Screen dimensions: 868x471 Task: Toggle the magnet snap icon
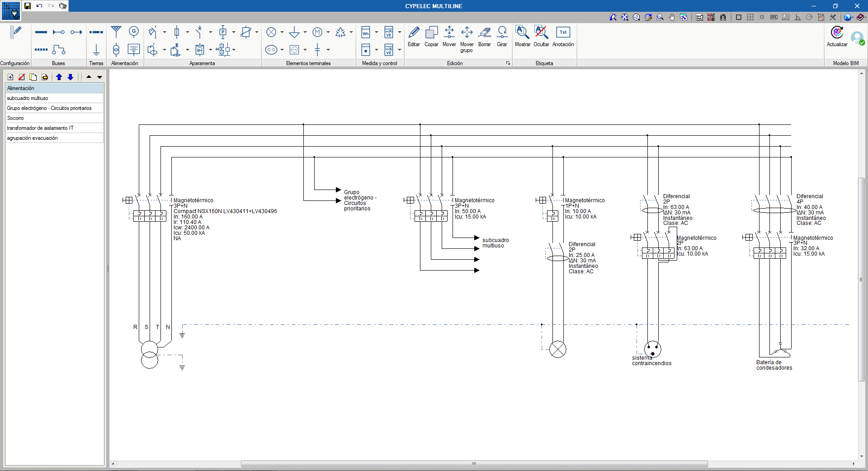click(723, 17)
